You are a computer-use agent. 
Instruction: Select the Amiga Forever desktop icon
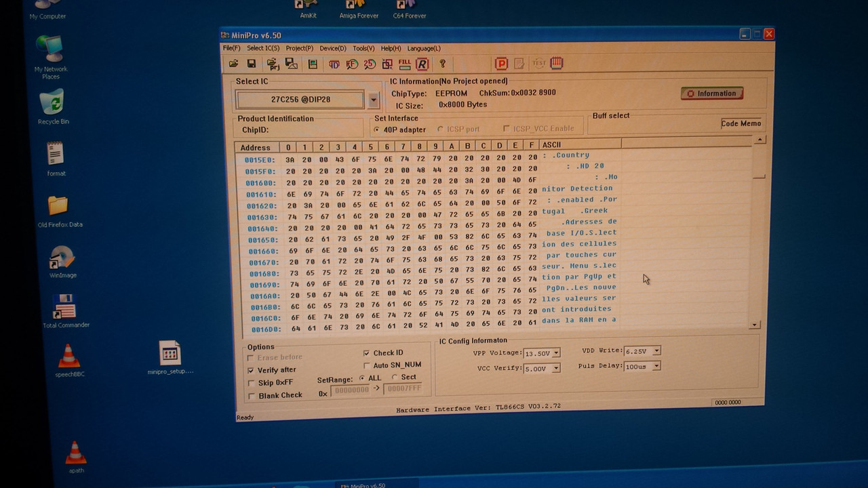click(x=359, y=10)
